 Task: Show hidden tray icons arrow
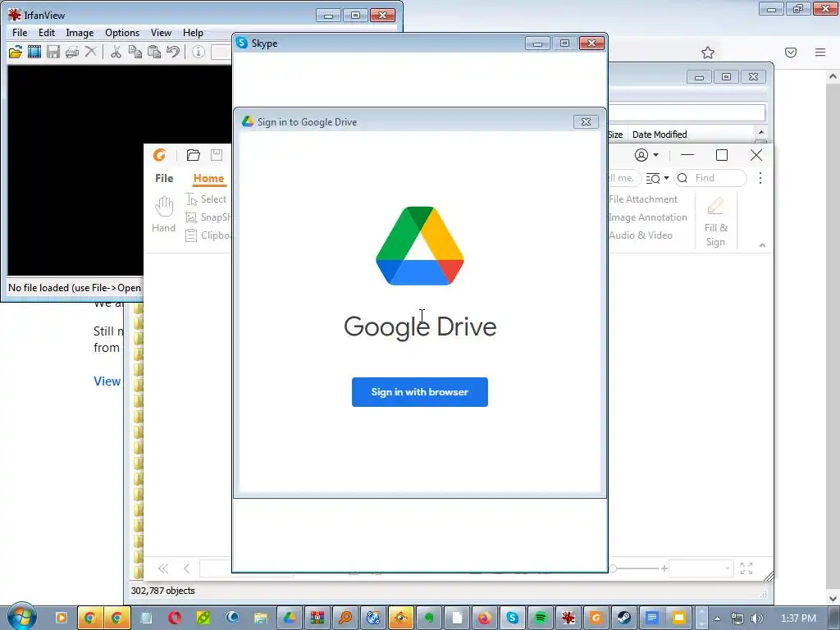tap(717, 619)
